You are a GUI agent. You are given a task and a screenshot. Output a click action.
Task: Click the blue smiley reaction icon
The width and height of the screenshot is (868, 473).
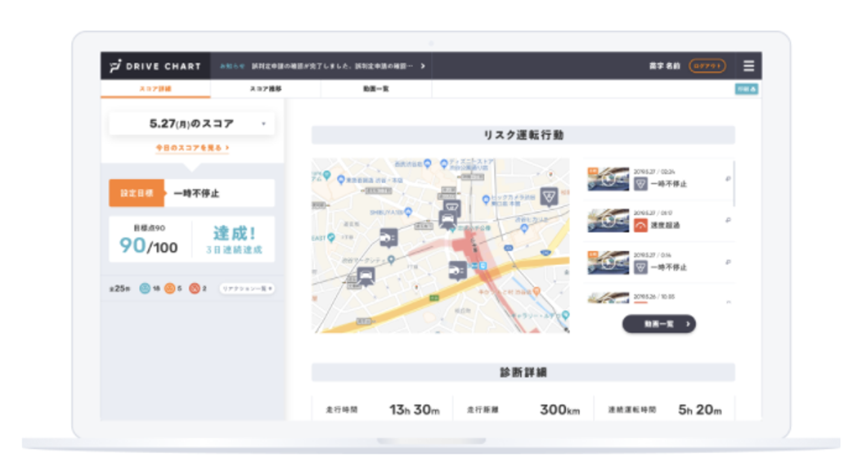tap(145, 288)
